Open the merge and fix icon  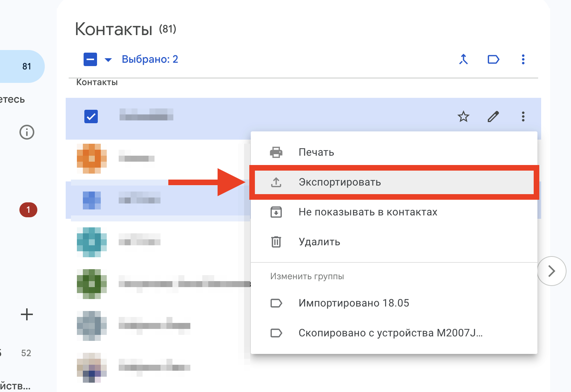click(x=463, y=59)
